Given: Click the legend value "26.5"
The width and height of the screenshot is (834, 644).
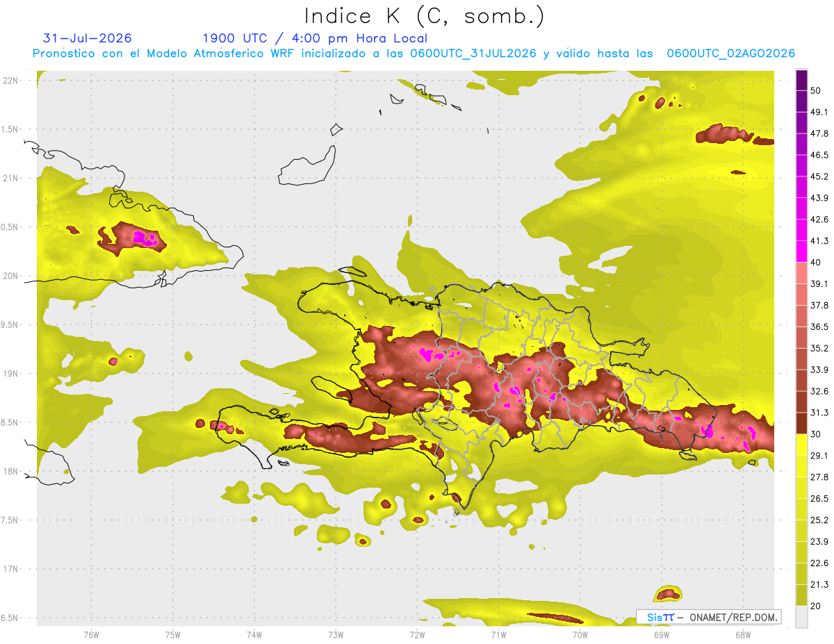Looking at the screenshot, I should pos(819,499).
